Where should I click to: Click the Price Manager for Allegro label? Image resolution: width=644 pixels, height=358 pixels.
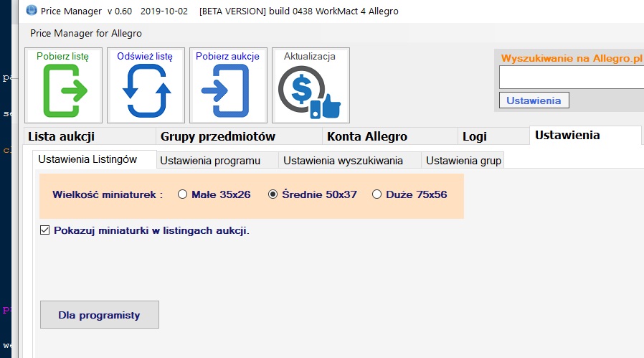click(x=86, y=33)
